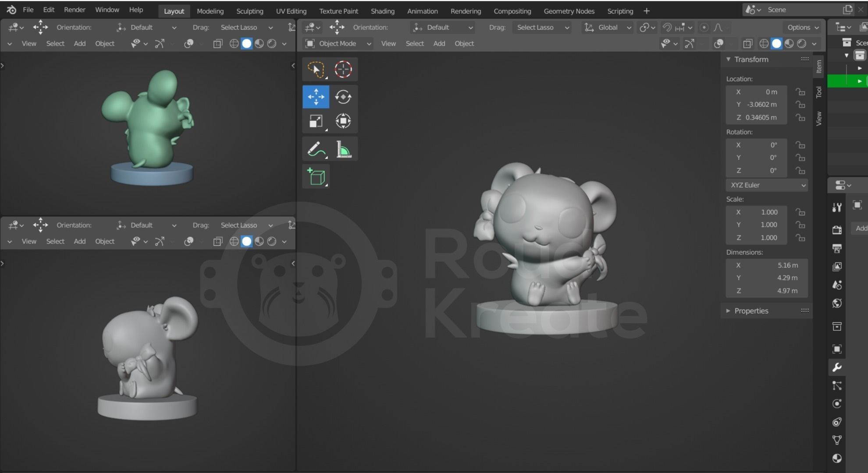The height and width of the screenshot is (473, 868).
Task: Select the 3D Cursor tool
Action: click(343, 69)
